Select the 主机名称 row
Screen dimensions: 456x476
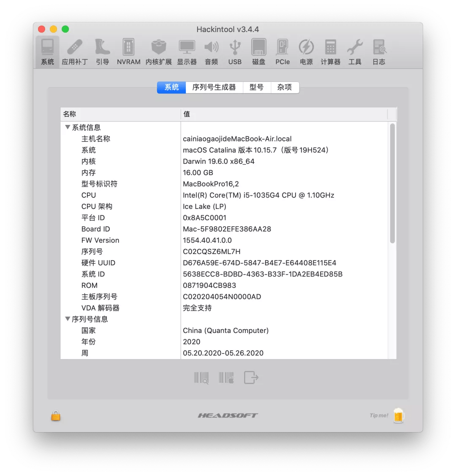tap(224, 139)
